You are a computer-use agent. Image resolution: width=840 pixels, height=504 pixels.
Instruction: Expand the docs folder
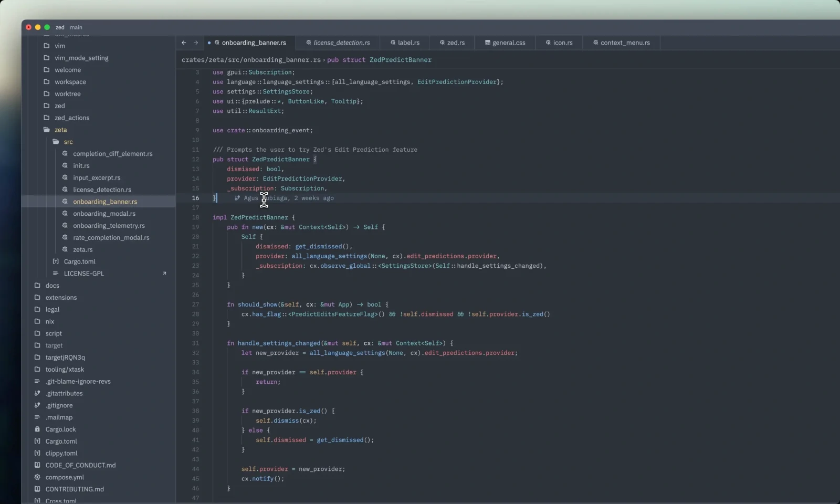pos(53,285)
